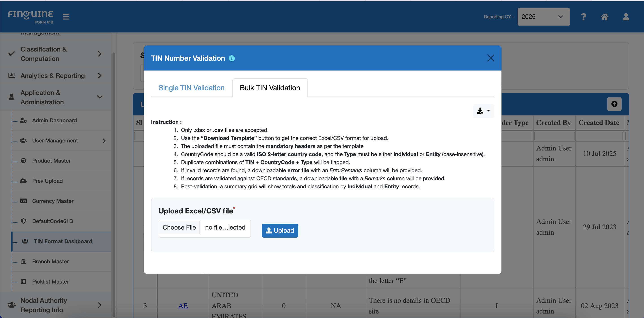Click the download template icon in the dialog

coord(480,111)
